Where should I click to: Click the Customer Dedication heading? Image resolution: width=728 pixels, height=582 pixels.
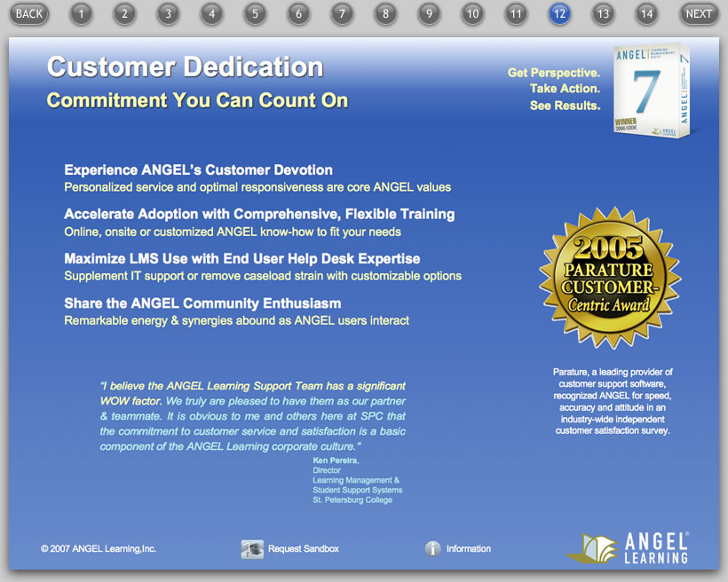click(x=185, y=67)
